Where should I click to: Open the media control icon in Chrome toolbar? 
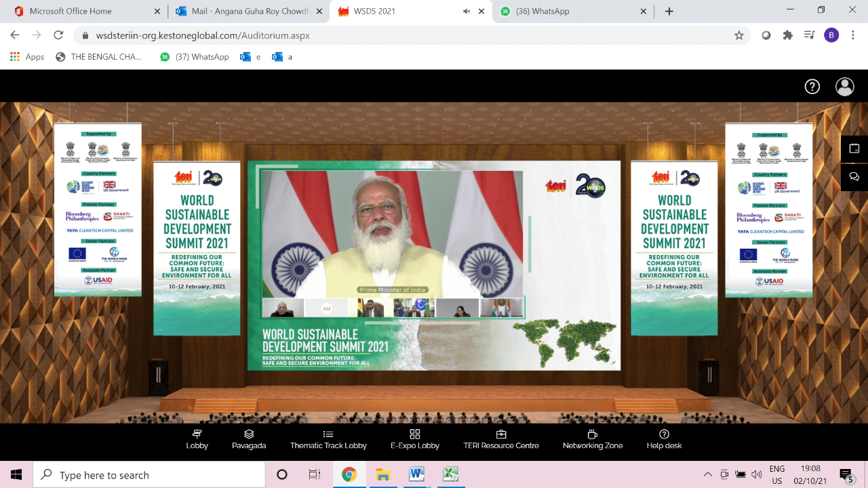pyautogui.click(x=809, y=35)
